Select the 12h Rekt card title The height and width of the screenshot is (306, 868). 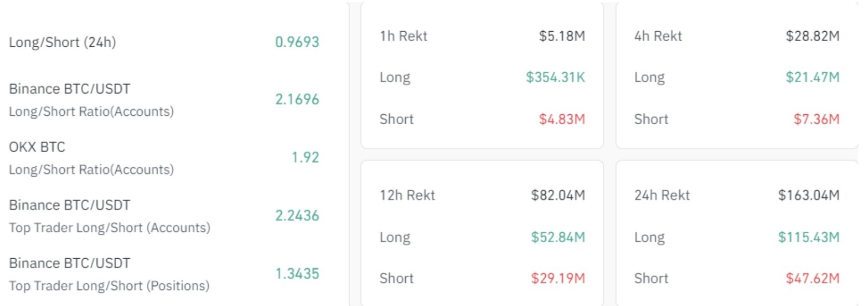pos(407,195)
